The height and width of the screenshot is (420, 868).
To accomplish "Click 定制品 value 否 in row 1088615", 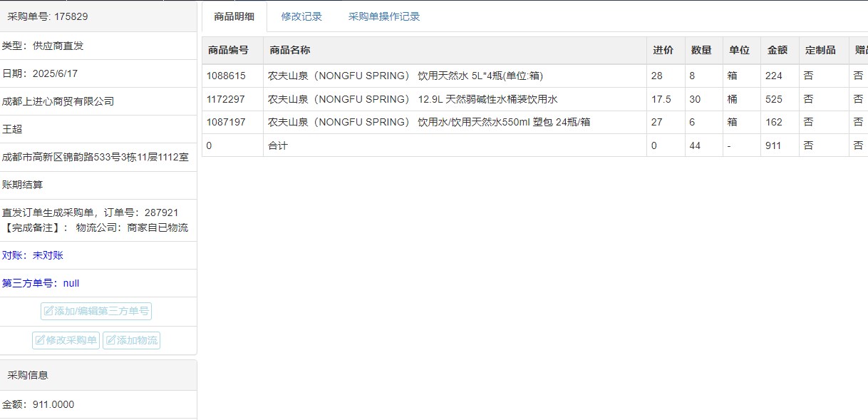I will click(x=824, y=76).
